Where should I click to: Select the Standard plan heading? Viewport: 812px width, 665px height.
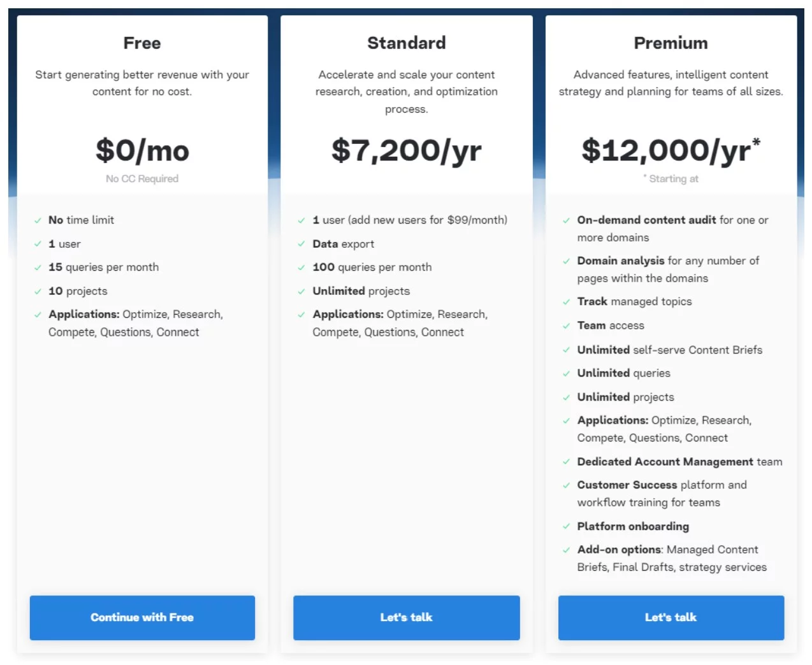[x=407, y=43]
